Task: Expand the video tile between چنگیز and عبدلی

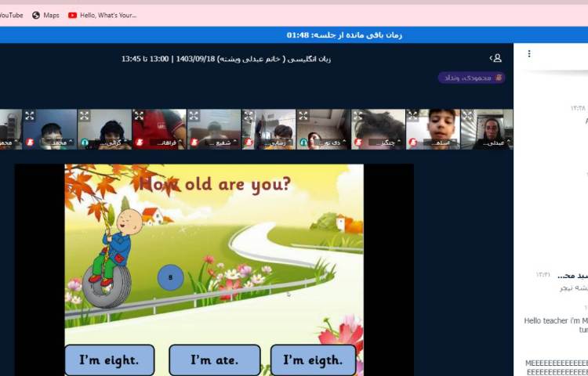Action: 412,116
